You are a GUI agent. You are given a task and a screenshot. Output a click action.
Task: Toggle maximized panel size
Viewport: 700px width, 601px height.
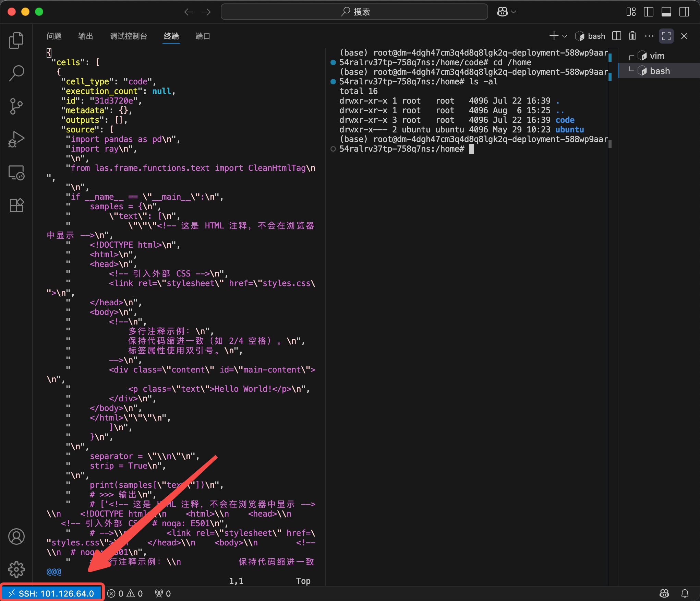(x=666, y=36)
